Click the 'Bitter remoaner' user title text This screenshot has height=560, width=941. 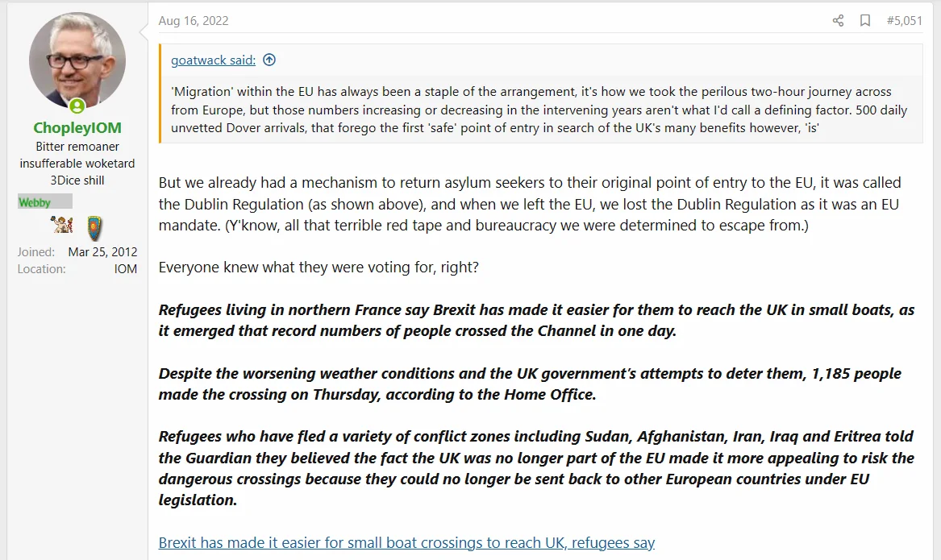coord(77,147)
